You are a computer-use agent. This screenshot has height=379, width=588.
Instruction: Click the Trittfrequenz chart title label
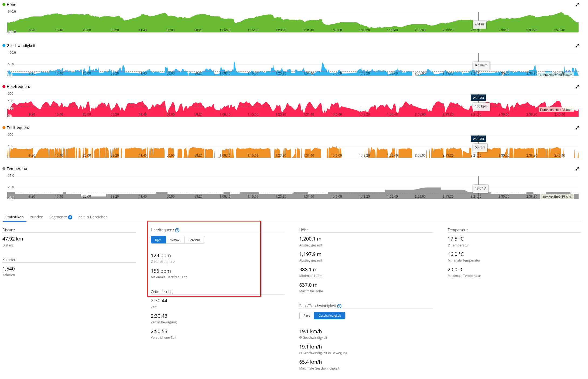pyautogui.click(x=18, y=128)
